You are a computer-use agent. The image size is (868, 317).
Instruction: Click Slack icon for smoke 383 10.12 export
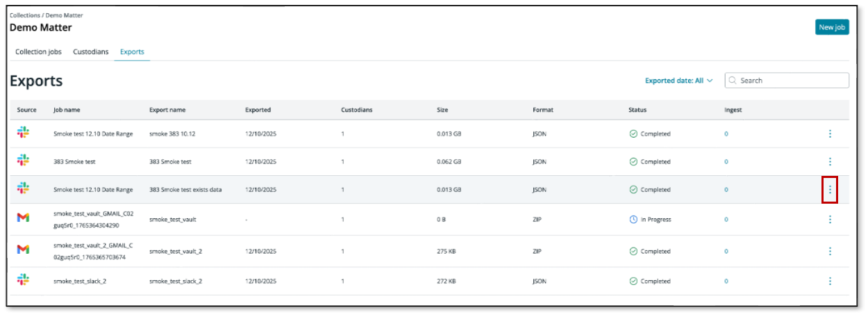[x=23, y=133]
